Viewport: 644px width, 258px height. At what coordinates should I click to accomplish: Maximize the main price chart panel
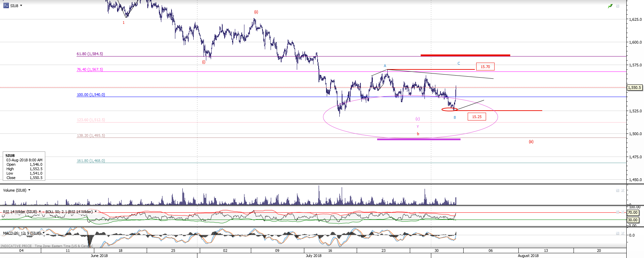[617, 6]
